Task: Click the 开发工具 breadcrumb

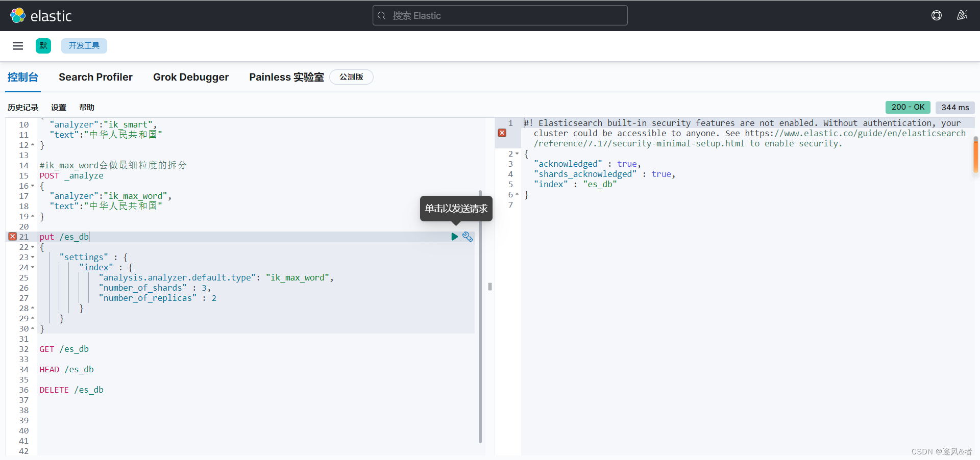Action: point(84,46)
